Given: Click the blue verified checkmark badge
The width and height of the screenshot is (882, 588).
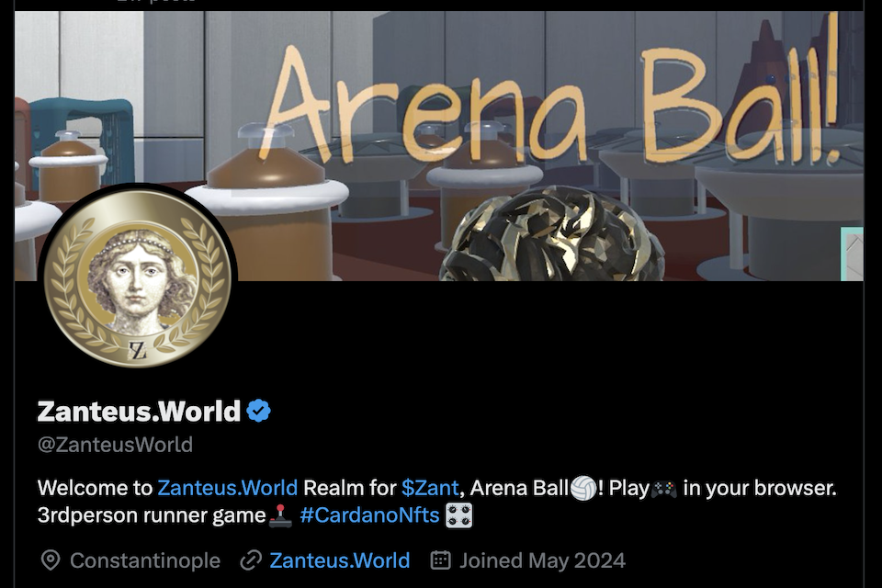Looking at the screenshot, I should (259, 411).
